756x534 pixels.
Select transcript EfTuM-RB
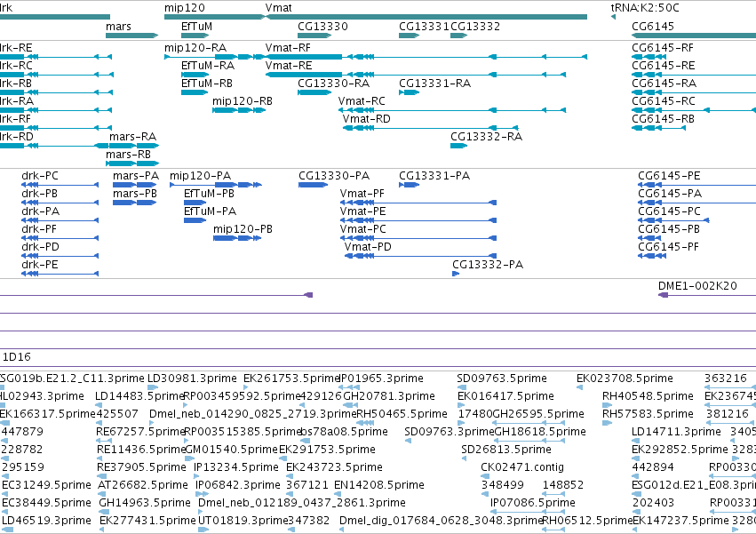[195, 92]
